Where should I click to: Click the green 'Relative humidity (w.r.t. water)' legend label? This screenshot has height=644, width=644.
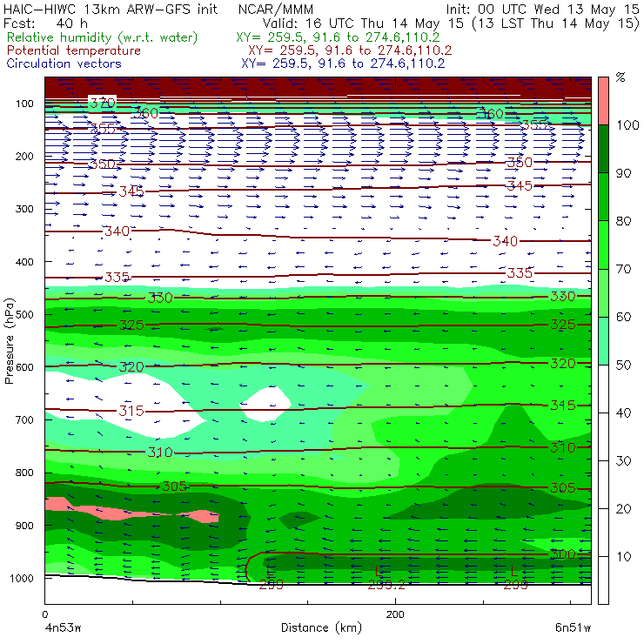[103, 37]
